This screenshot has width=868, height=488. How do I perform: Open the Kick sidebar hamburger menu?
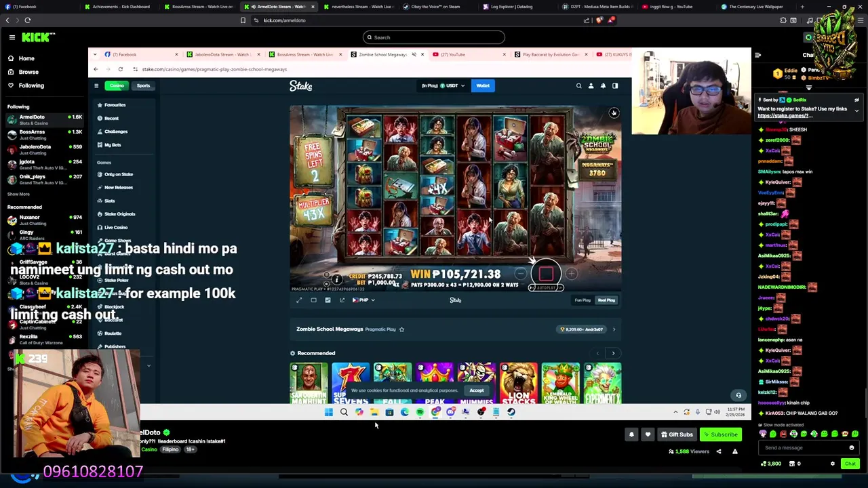coord(12,37)
